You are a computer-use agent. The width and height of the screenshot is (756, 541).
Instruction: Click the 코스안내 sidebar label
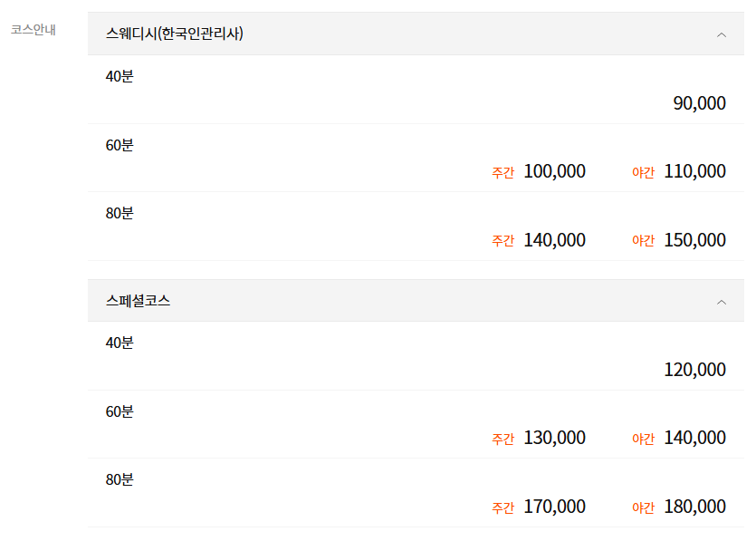[x=32, y=31]
